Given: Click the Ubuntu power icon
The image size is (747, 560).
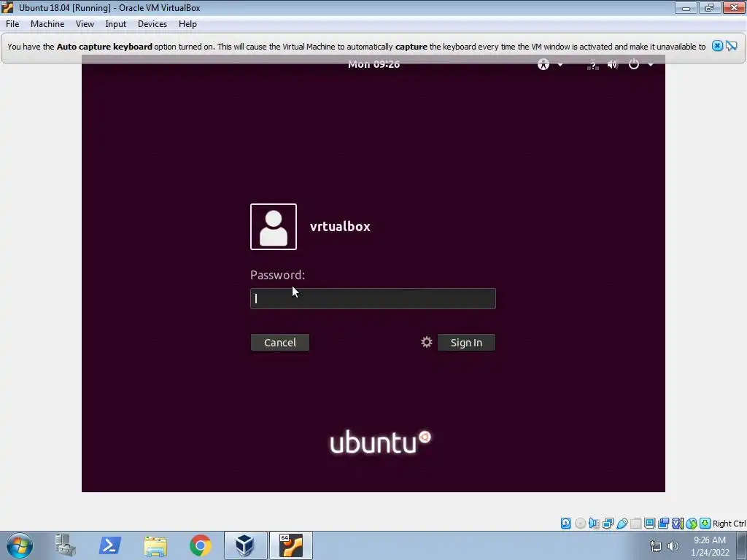Looking at the screenshot, I should [634, 64].
